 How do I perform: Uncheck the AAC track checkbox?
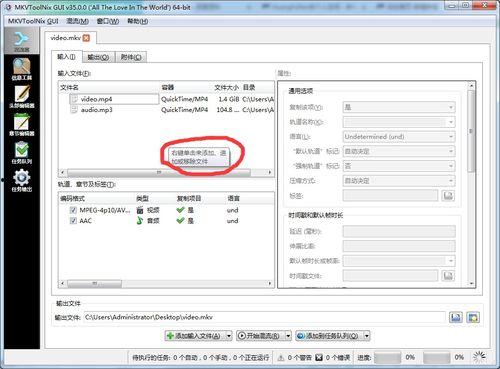(73, 221)
